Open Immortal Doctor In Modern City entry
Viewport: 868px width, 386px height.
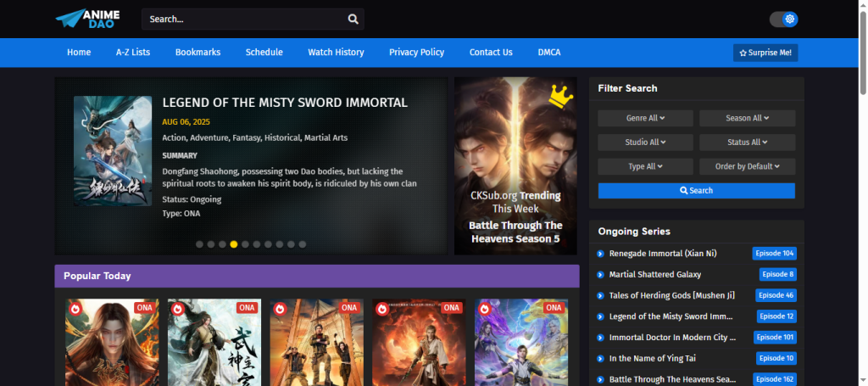(672, 338)
